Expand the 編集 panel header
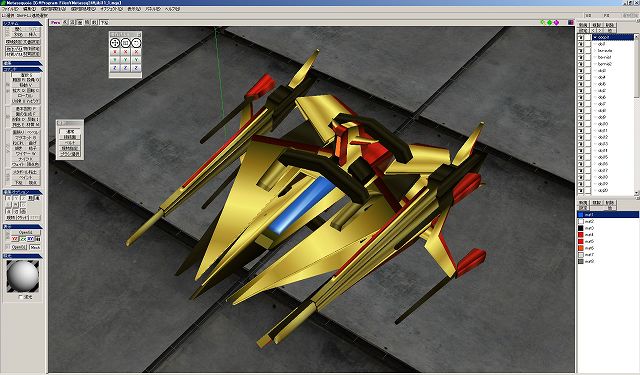 click(x=22, y=63)
